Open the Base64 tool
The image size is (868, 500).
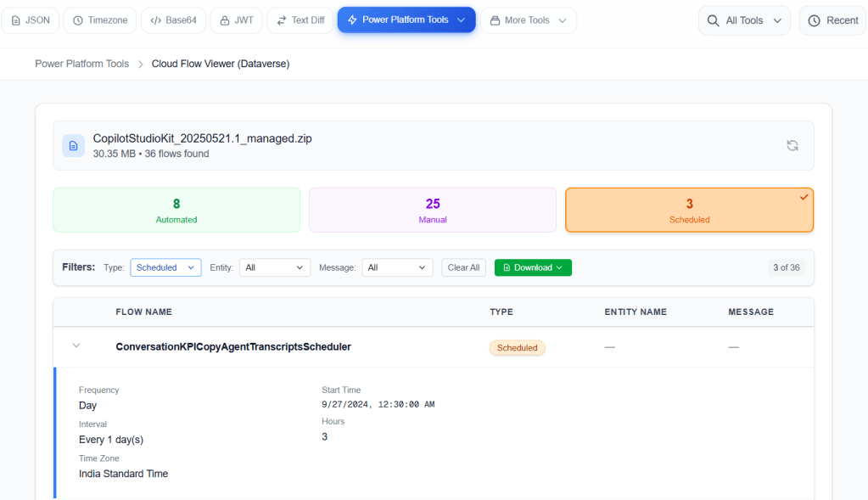(173, 20)
